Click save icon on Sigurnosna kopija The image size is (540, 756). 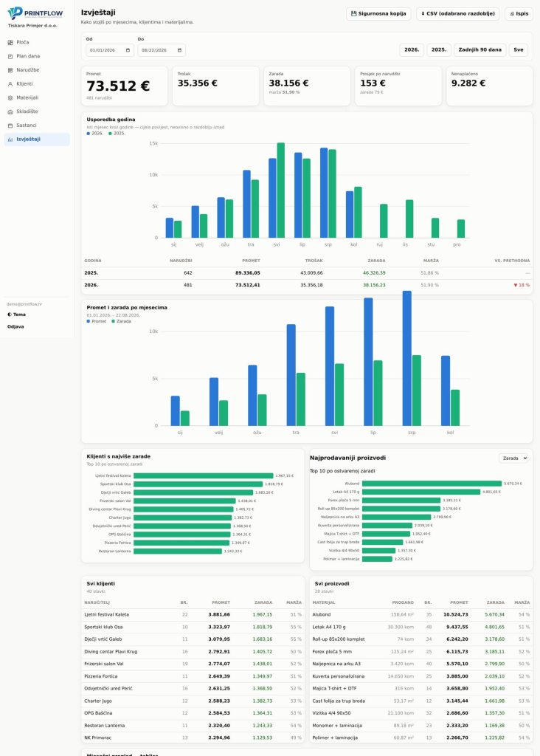(353, 13)
